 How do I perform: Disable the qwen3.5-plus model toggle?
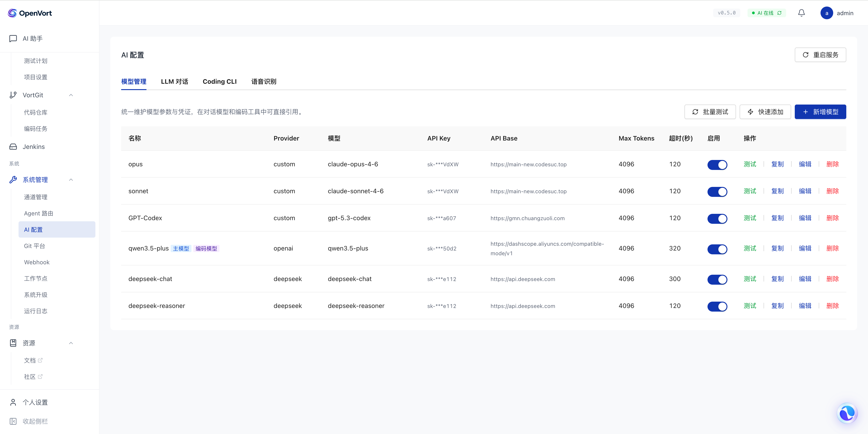coord(717,249)
